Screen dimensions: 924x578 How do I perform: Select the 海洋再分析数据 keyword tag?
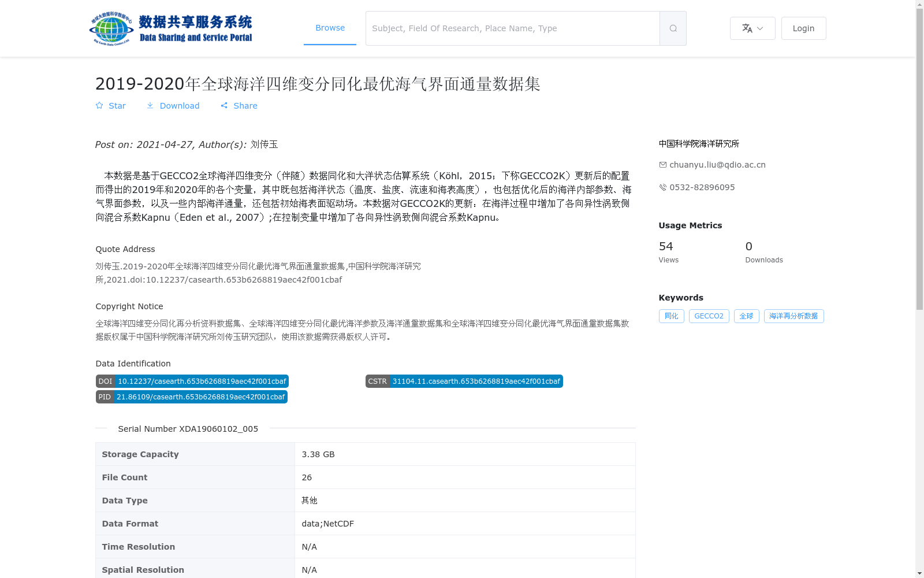[x=794, y=316]
